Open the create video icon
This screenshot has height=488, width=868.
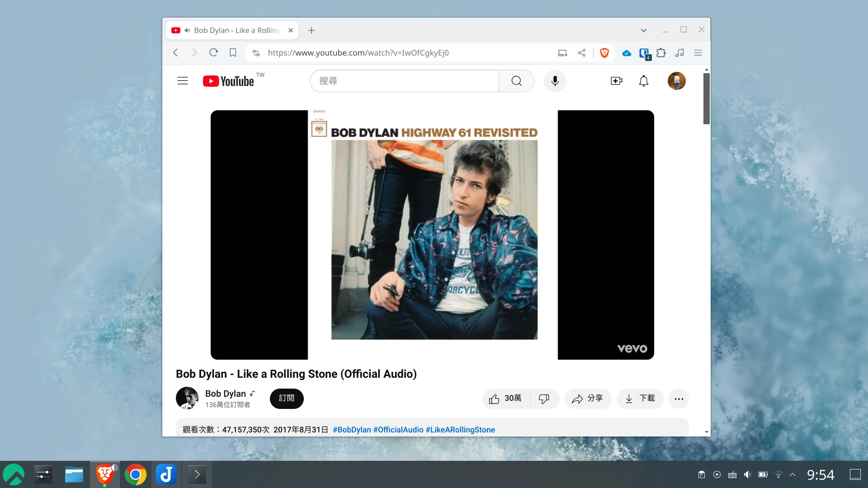tap(616, 81)
